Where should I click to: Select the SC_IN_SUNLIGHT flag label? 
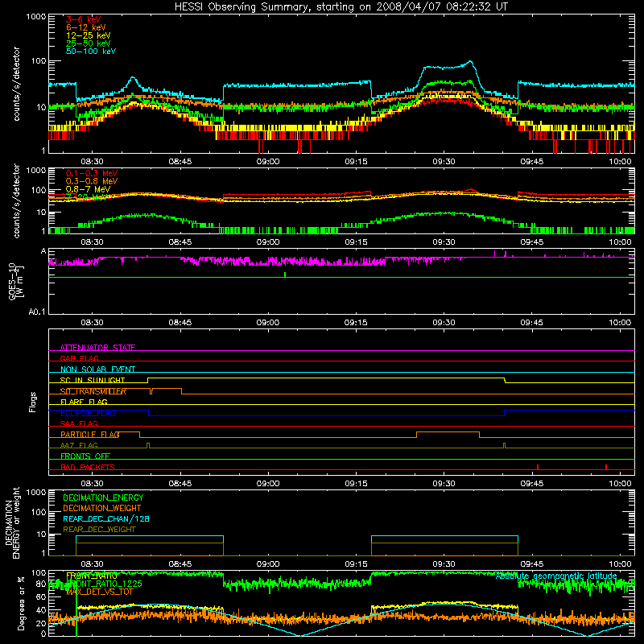tap(93, 380)
